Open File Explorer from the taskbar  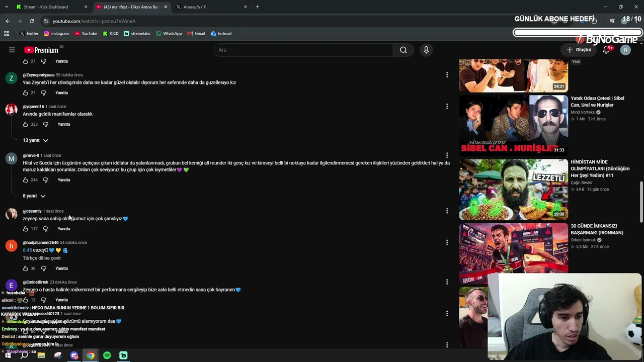(x=41, y=355)
